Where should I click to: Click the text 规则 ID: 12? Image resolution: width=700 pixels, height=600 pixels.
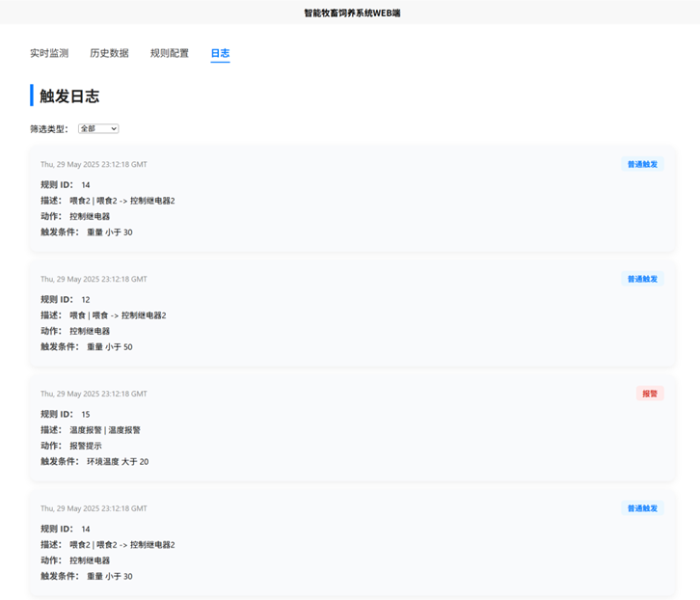coord(66,299)
